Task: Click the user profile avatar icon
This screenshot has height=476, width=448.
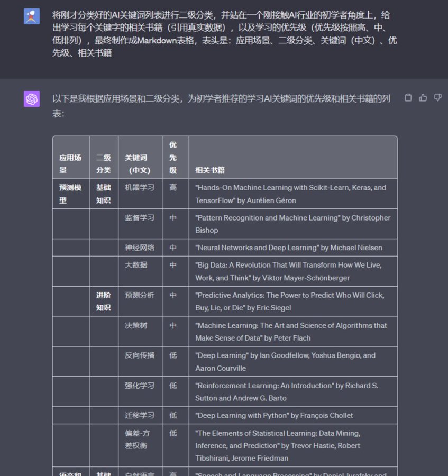Action: click(x=32, y=16)
